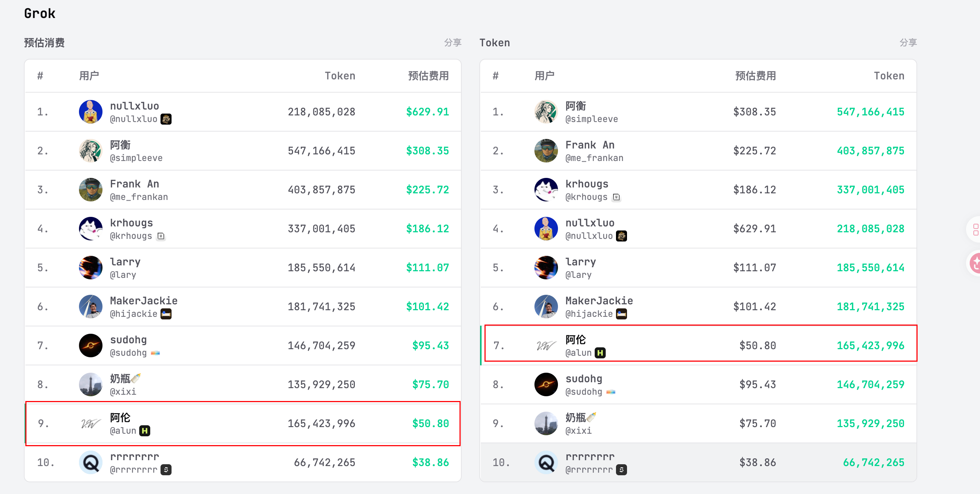The height and width of the screenshot is (494, 980).
Task: Click the $308.35 cost in the 预估消费 table
Action: coord(428,151)
